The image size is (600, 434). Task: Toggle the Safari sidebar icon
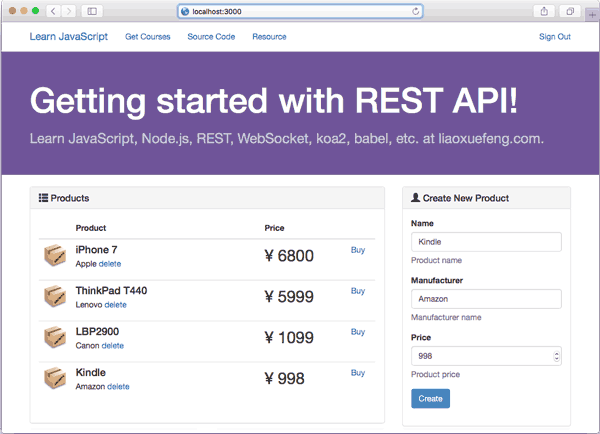(93, 10)
